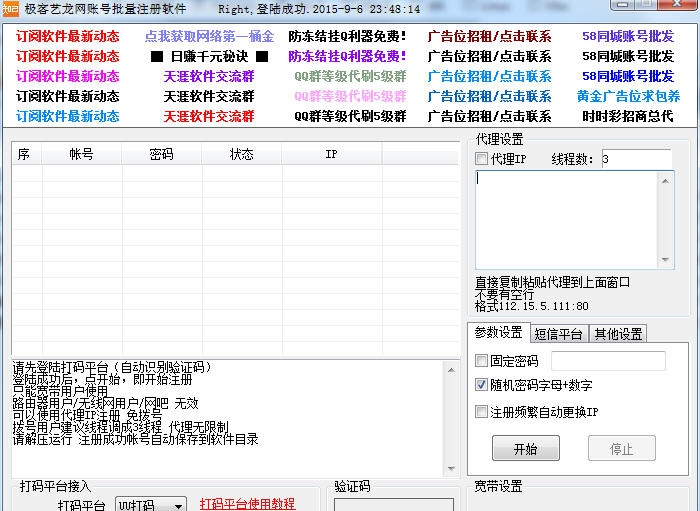Image resolution: width=700 pixels, height=511 pixels.
Task: Enable the 代理IP checkbox
Action: tap(482, 160)
